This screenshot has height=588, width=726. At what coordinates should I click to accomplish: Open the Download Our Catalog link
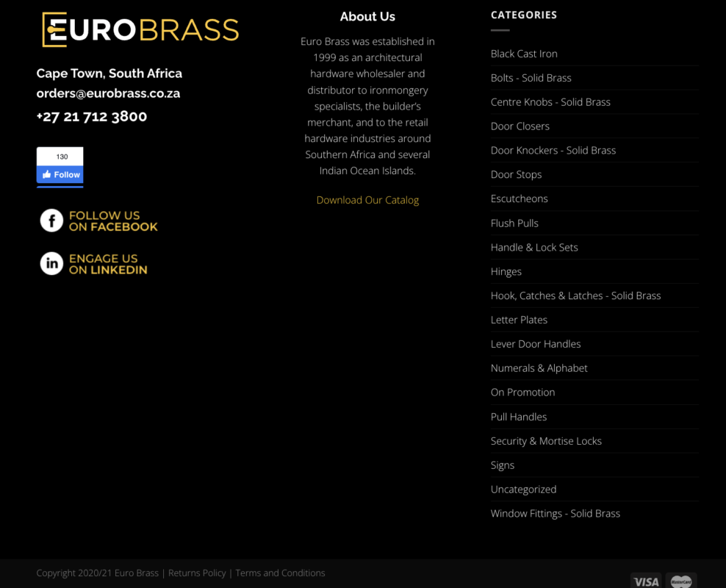(x=367, y=200)
